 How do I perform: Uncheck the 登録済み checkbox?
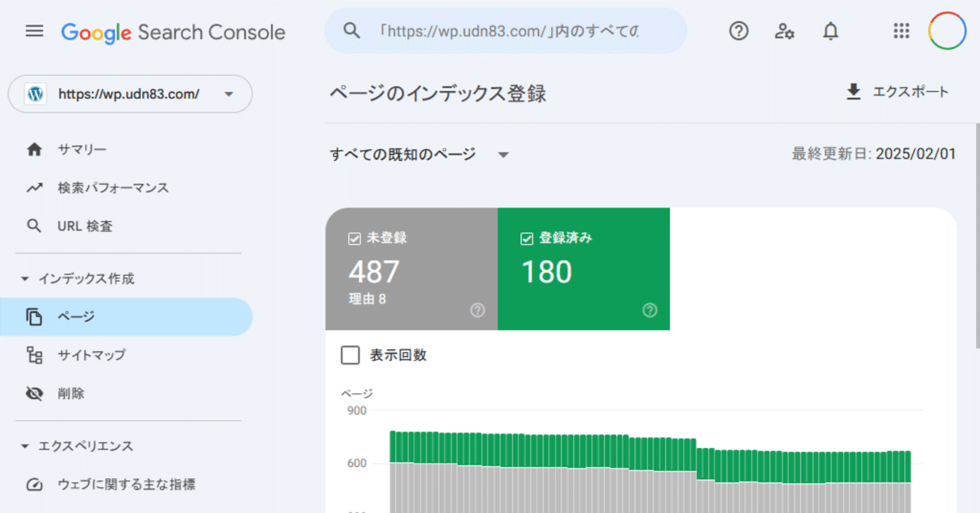pyautogui.click(x=526, y=238)
